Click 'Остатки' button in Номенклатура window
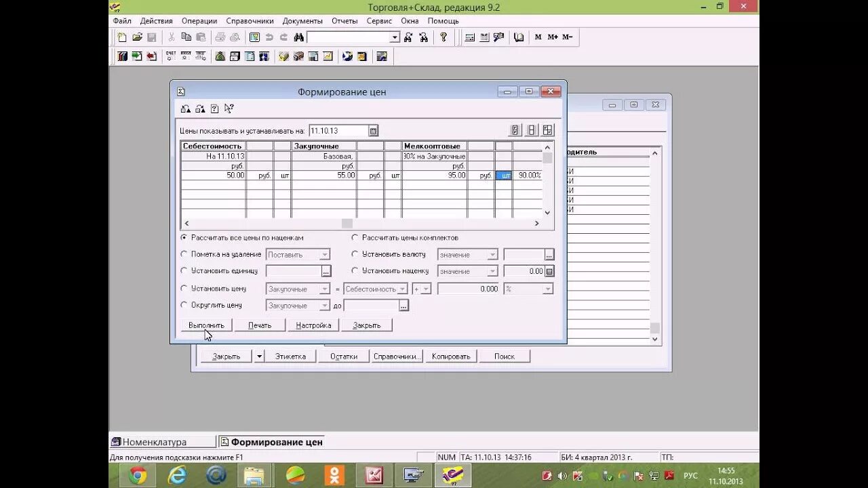868x488 pixels. [344, 357]
